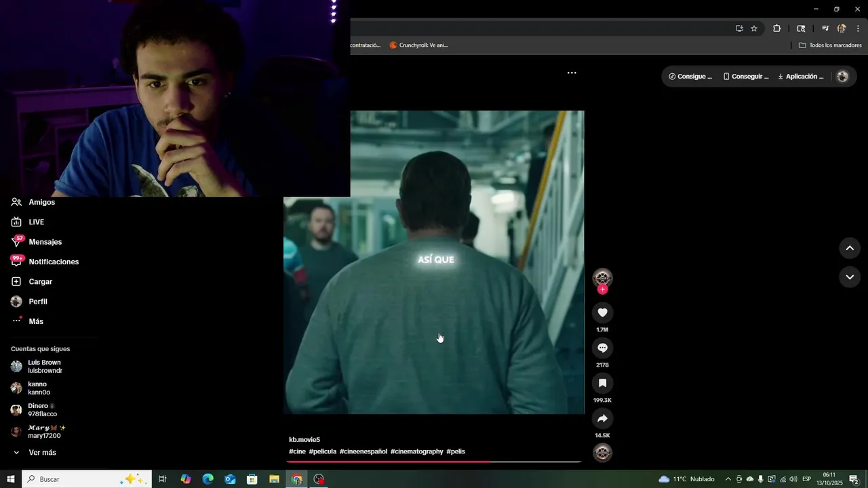Open #cineenespañol hashtag
Image resolution: width=868 pixels, height=488 pixels.
coord(363,451)
